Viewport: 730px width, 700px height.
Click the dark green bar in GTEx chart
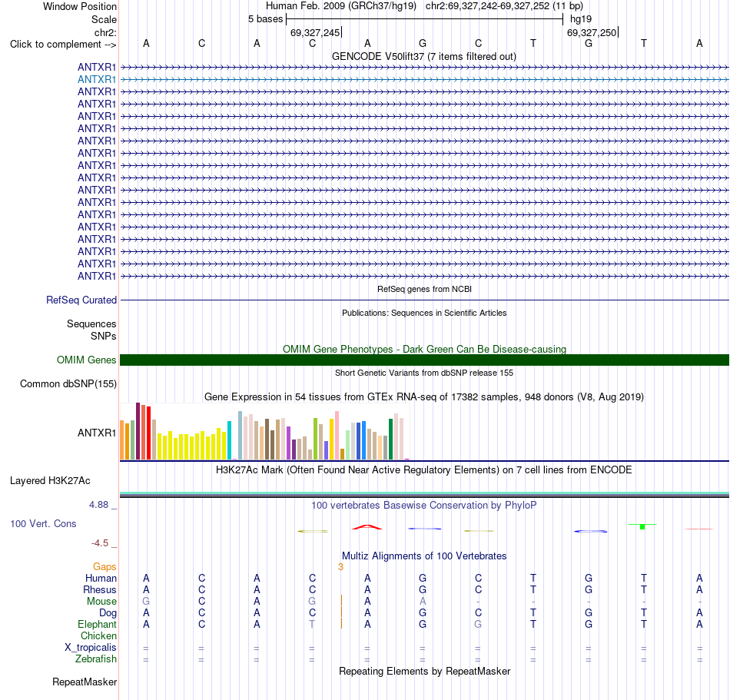(390, 439)
